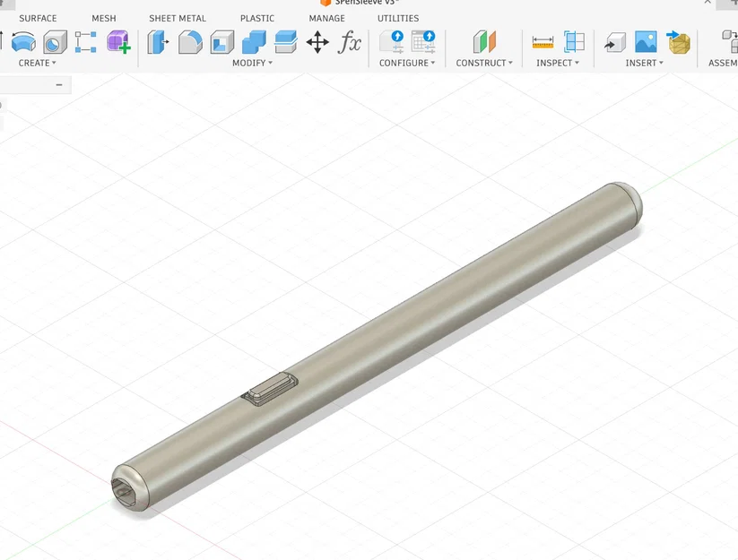Click the Offset Plane icon under Construct
This screenshot has height=560, width=738.
(x=483, y=41)
